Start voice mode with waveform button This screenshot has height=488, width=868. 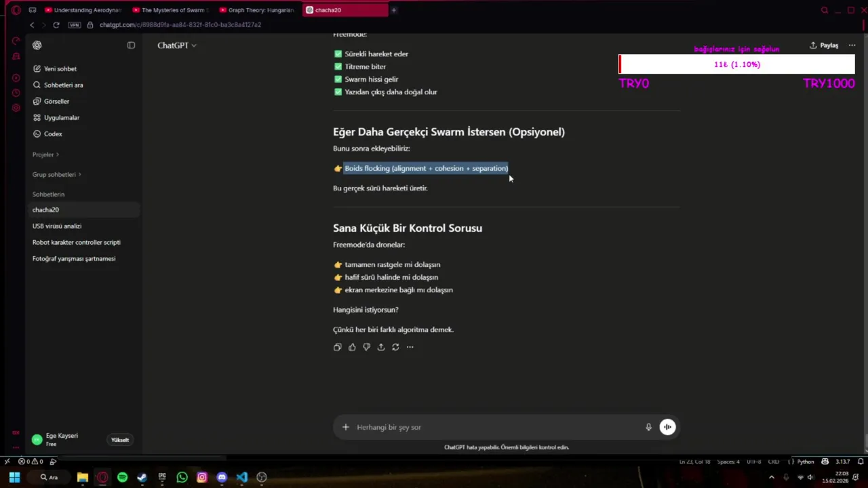click(668, 427)
